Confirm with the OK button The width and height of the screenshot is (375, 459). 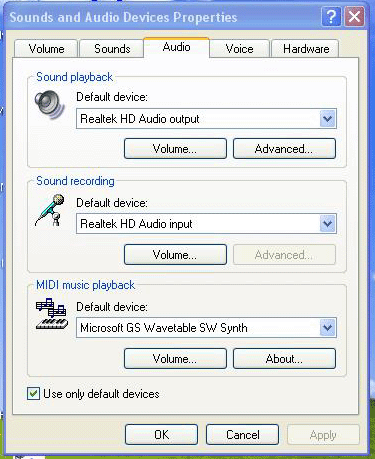(x=161, y=435)
